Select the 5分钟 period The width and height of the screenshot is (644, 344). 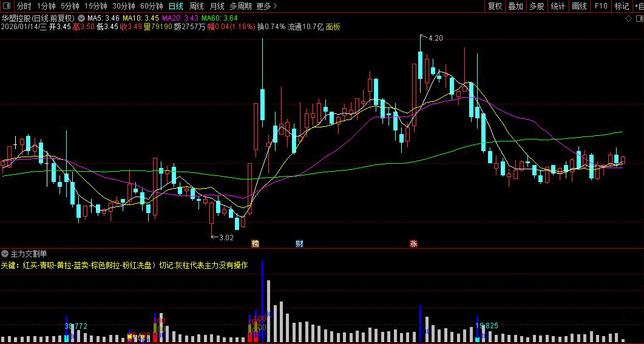70,6
